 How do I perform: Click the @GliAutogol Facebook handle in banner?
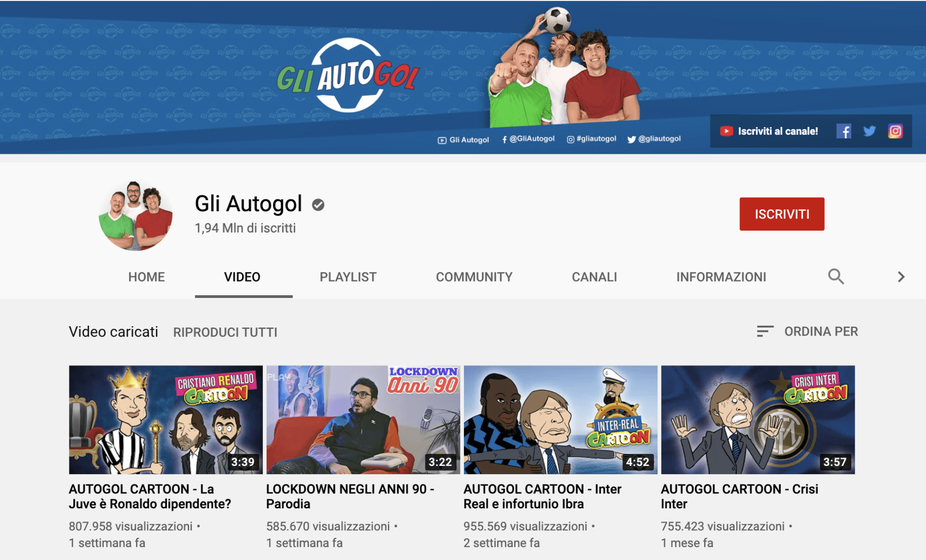528,139
